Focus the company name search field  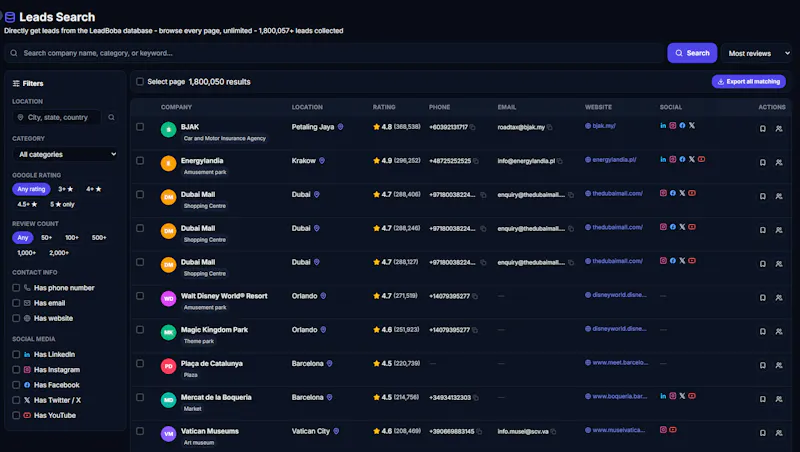click(x=334, y=53)
